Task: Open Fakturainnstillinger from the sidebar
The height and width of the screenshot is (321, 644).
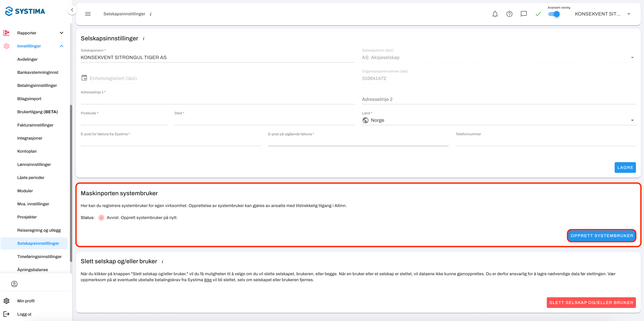Action: [35, 125]
